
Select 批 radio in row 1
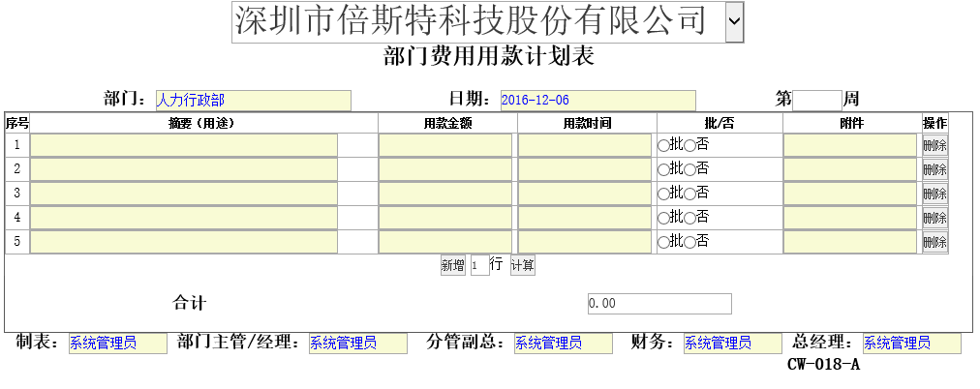tap(662, 146)
